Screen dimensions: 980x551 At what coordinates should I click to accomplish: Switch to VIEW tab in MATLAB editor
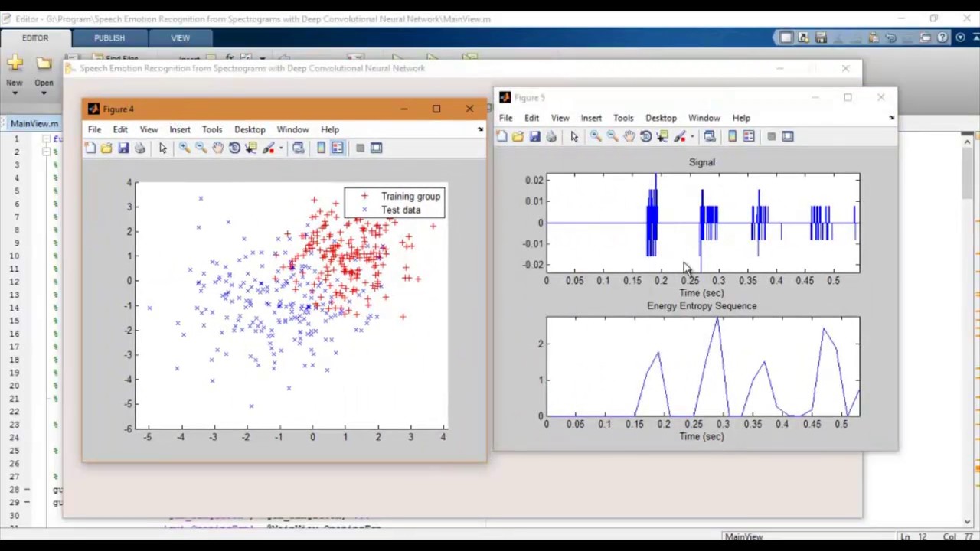click(181, 37)
